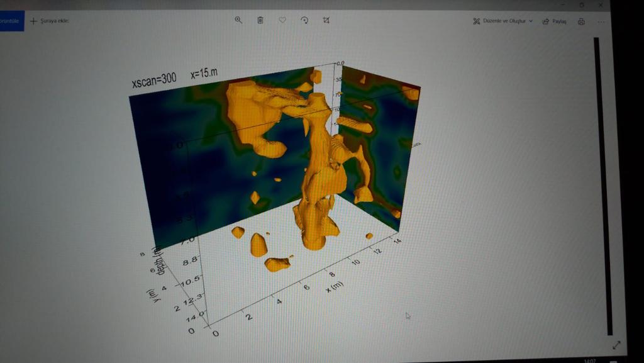Image resolution: width=644 pixels, height=363 pixels.
Task: Open the three-dot more options menu
Action: 601,21
